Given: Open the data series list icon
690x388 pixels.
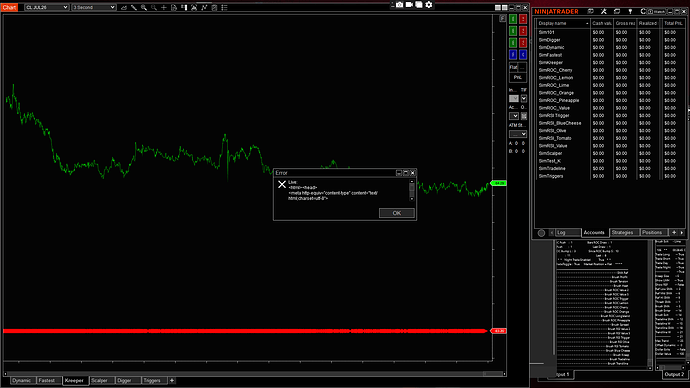Looking at the screenshot, I should 224,7.
